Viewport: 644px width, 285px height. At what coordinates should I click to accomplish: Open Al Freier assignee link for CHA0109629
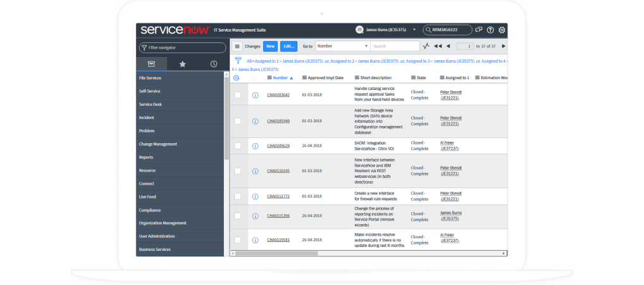[450, 146]
